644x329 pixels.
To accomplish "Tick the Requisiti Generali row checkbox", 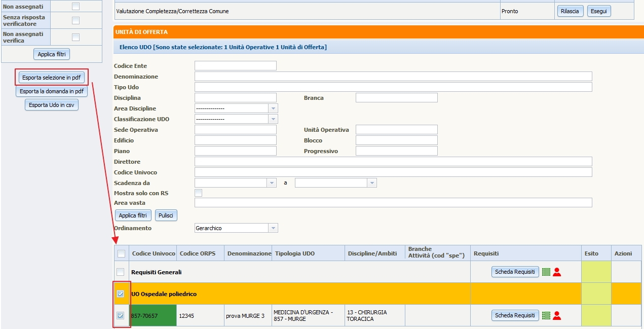I will tap(121, 272).
